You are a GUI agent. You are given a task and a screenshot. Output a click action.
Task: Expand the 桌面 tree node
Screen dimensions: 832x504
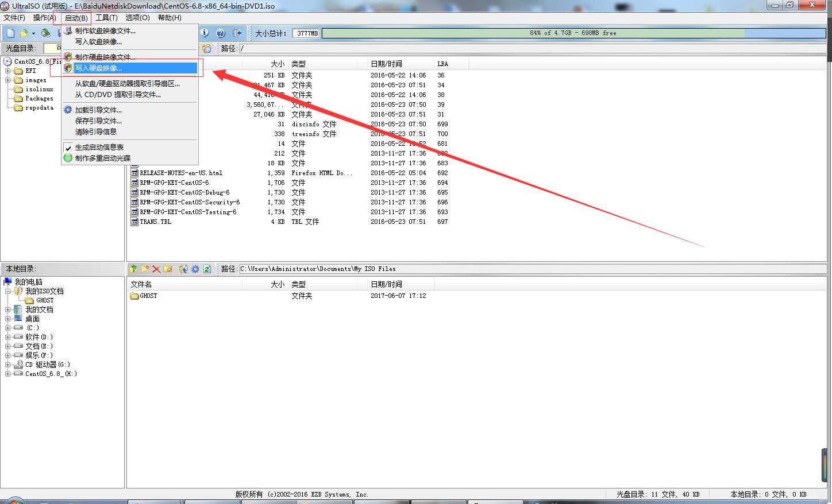pyautogui.click(x=8, y=319)
